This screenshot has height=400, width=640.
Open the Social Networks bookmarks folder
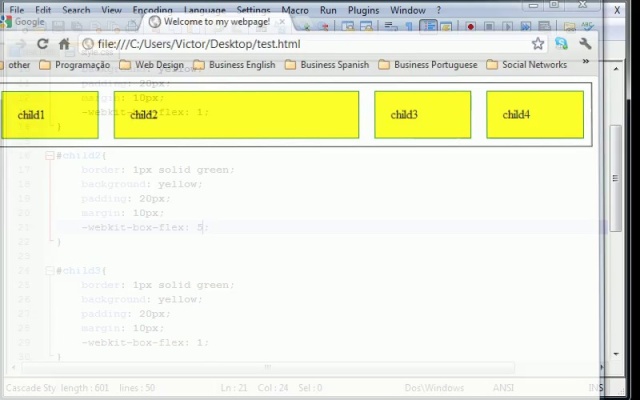point(527,64)
